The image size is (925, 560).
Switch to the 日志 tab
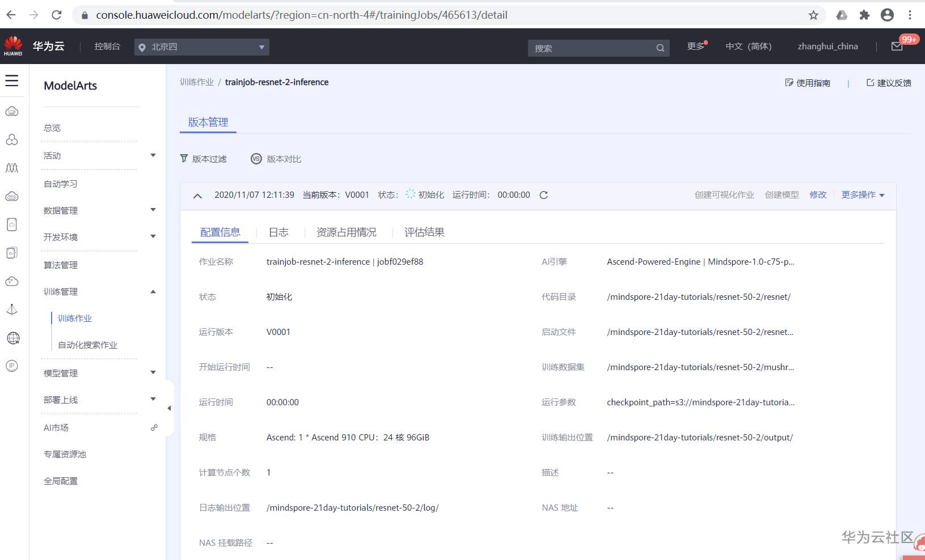(x=278, y=232)
